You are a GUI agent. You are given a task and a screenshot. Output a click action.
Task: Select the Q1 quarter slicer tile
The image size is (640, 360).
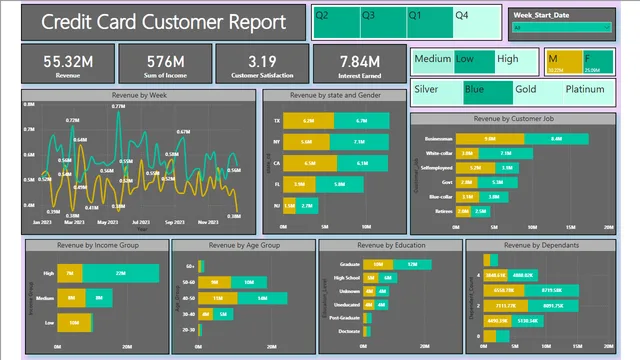[x=430, y=22]
